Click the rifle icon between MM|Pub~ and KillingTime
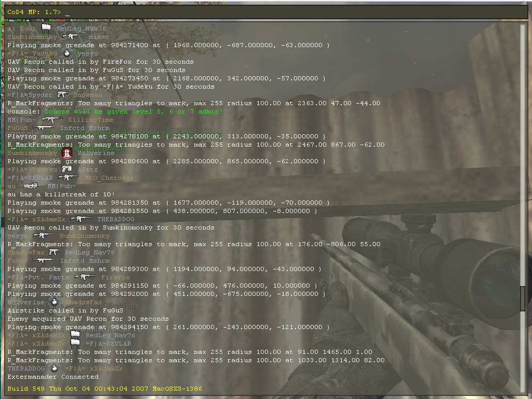The height and width of the screenshot is (399, 532). click(x=52, y=119)
